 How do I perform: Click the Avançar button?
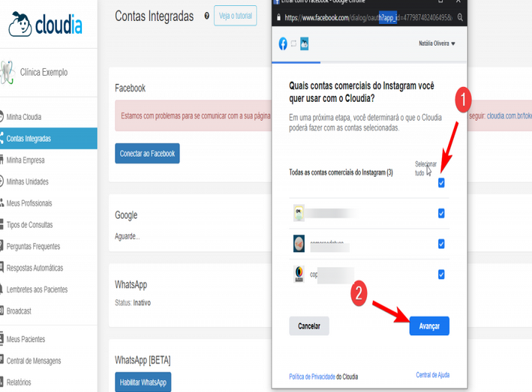click(429, 326)
